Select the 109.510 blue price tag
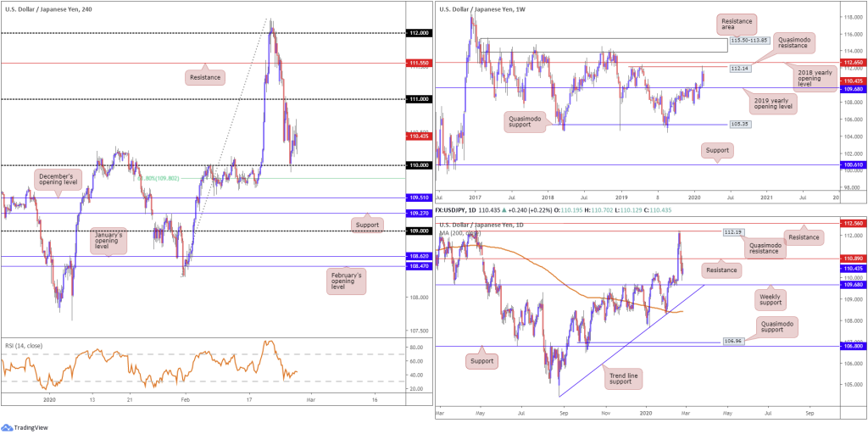This screenshot has height=434, width=868. coord(420,198)
